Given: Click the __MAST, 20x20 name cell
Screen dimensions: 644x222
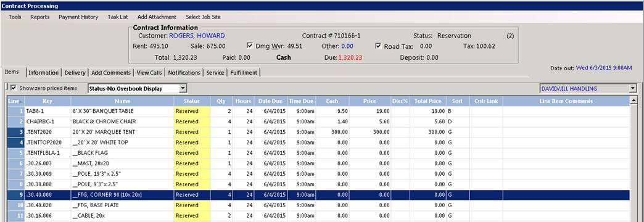Looking at the screenshot, I should (122, 163).
